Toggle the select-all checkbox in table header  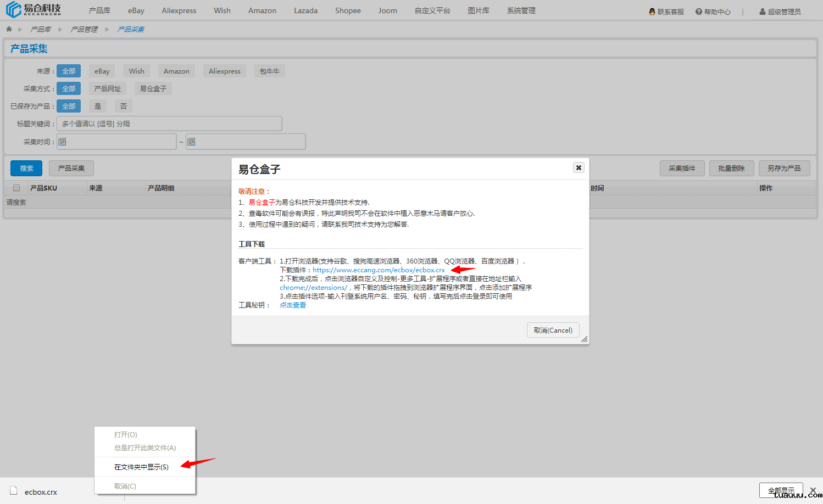pyautogui.click(x=16, y=188)
